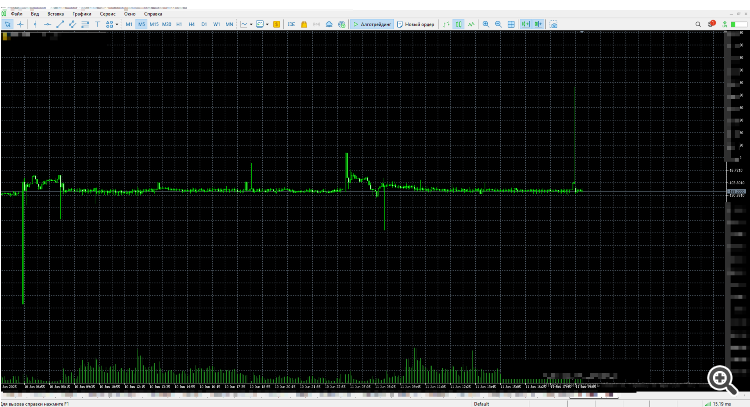The image size is (750, 407).
Task: Switch chart to M30 timeframe
Action: (166, 24)
